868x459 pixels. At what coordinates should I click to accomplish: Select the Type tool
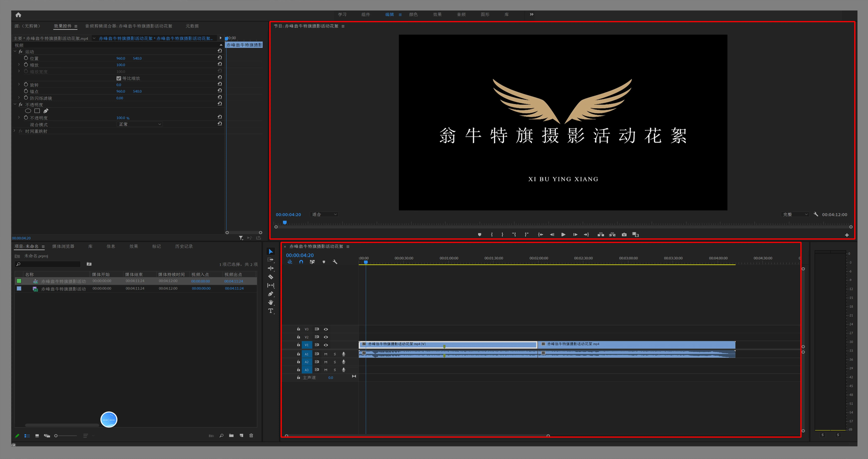271,311
